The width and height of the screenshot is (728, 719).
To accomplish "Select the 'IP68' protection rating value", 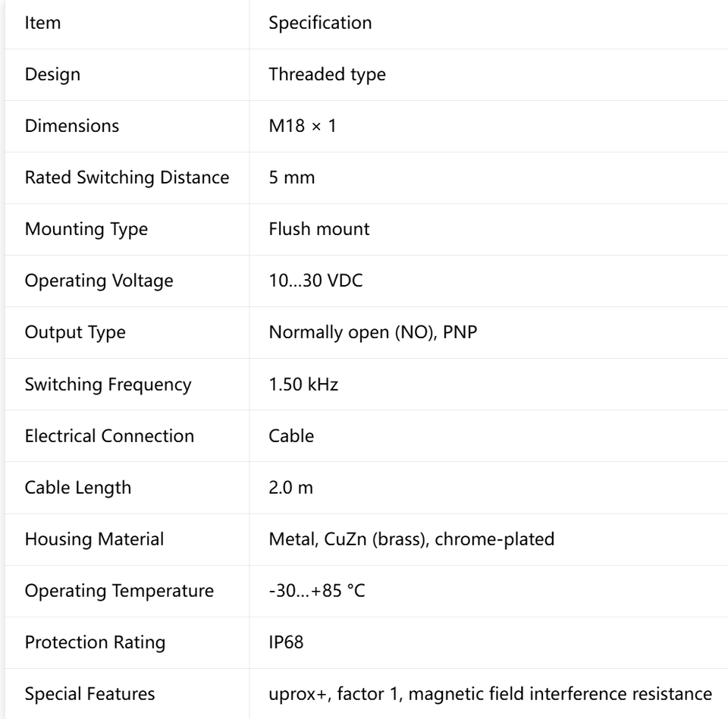I will click(x=286, y=642).
